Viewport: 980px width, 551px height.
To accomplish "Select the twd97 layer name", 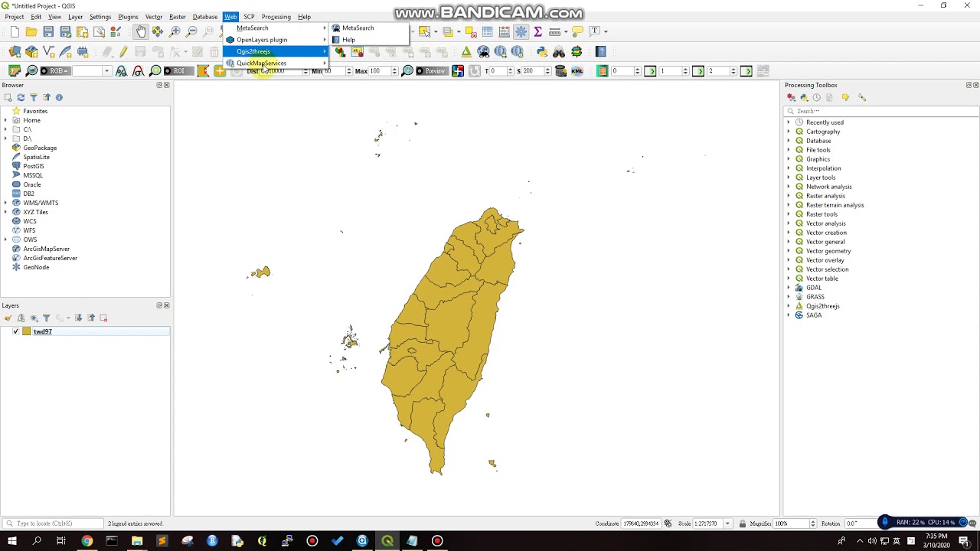I will 43,331.
